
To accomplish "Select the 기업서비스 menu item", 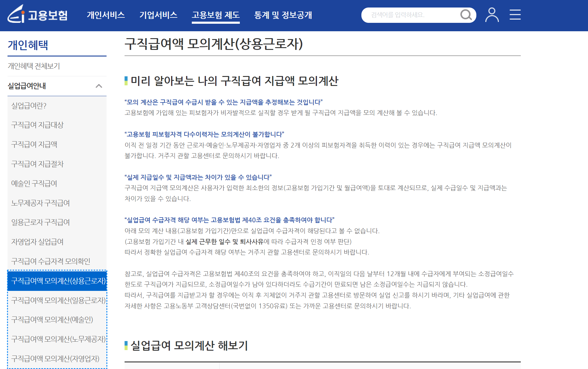I will (x=158, y=15).
